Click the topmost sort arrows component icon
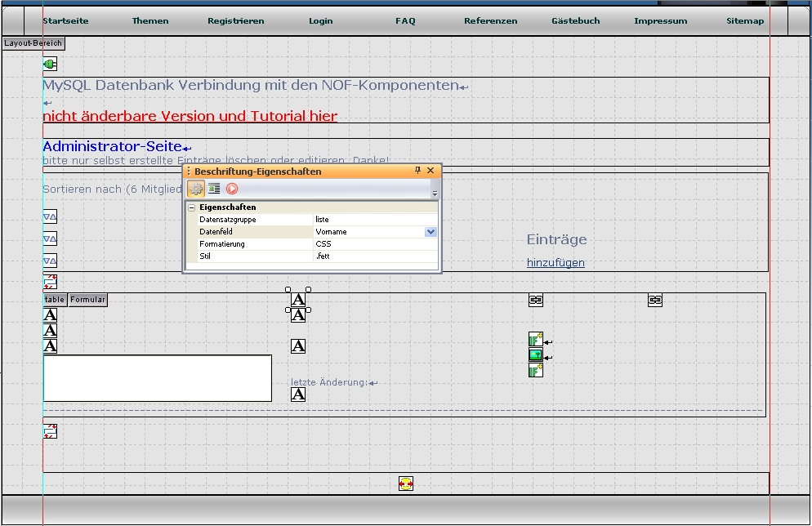The height and width of the screenshot is (526, 812). point(50,217)
